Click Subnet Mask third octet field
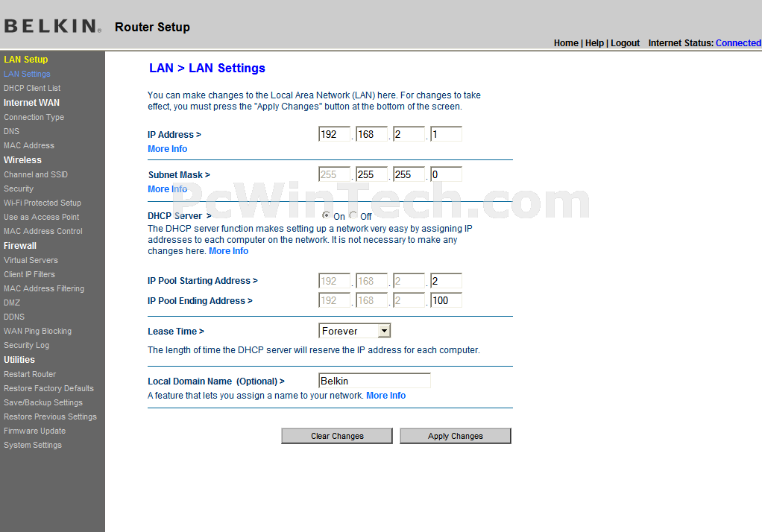 tap(409, 174)
